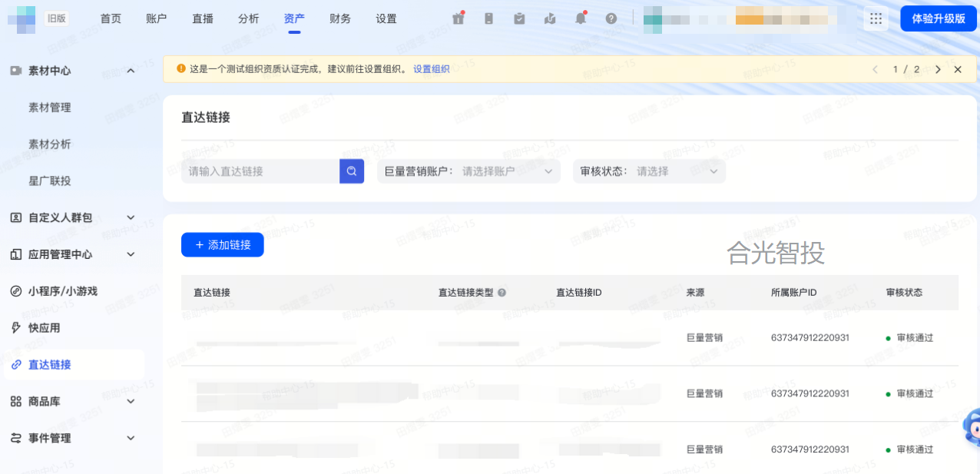Dismiss the yellow notice banner
This screenshot has width=980, height=474.
pos(958,69)
